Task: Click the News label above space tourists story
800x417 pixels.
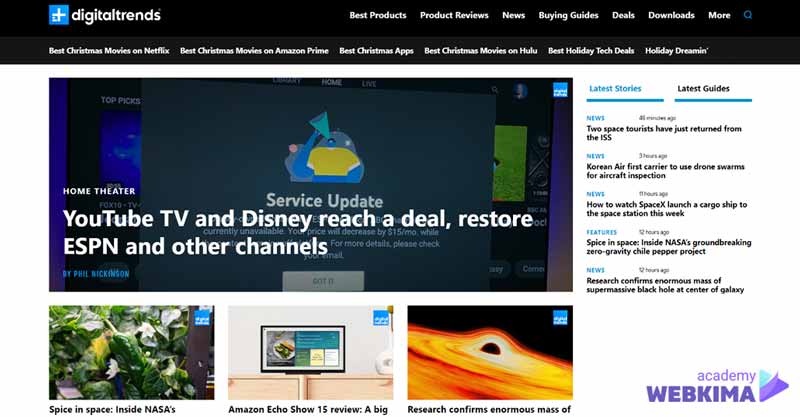Action: (595, 118)
